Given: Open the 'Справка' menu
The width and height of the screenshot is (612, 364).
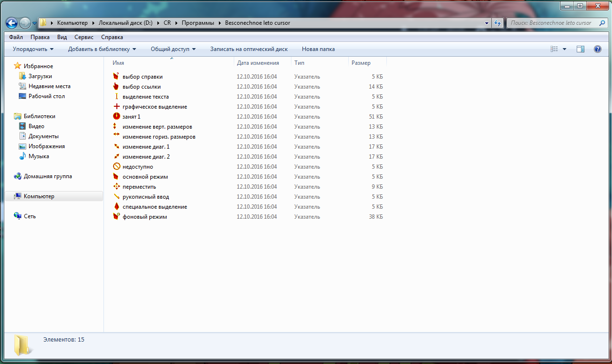Looking at the screenshot, I should (112, 37).
